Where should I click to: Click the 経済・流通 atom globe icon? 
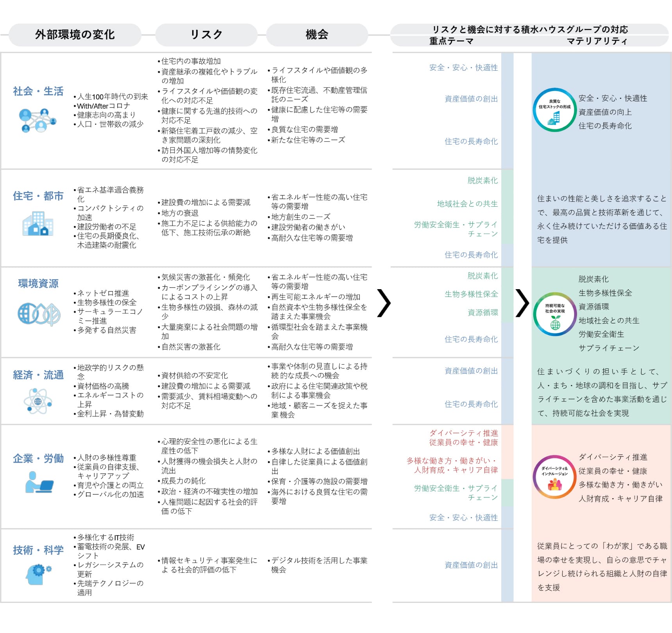click(38, 401)
